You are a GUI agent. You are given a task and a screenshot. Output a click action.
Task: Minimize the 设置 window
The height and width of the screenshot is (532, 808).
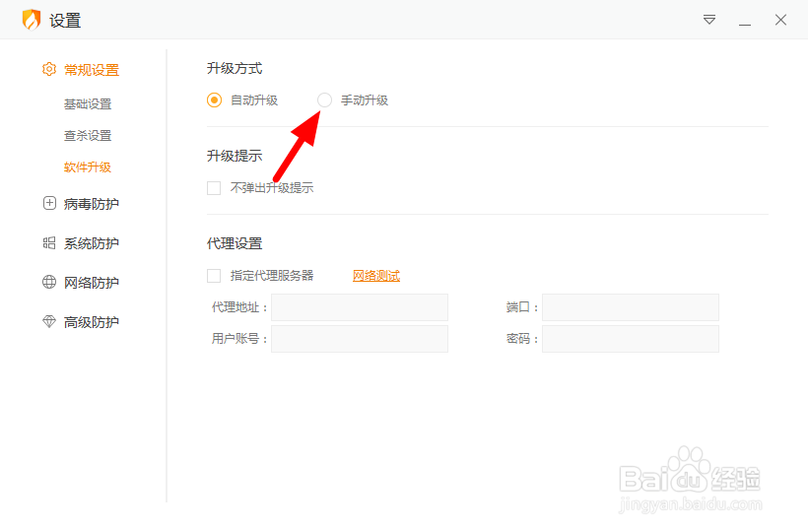click(x=745, y=25)
